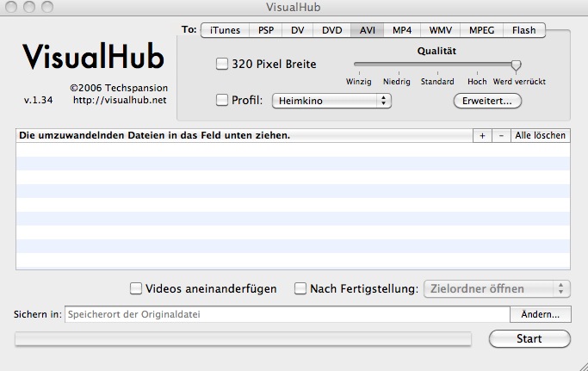Open the MPEG tab

click(x=481, y=30)
